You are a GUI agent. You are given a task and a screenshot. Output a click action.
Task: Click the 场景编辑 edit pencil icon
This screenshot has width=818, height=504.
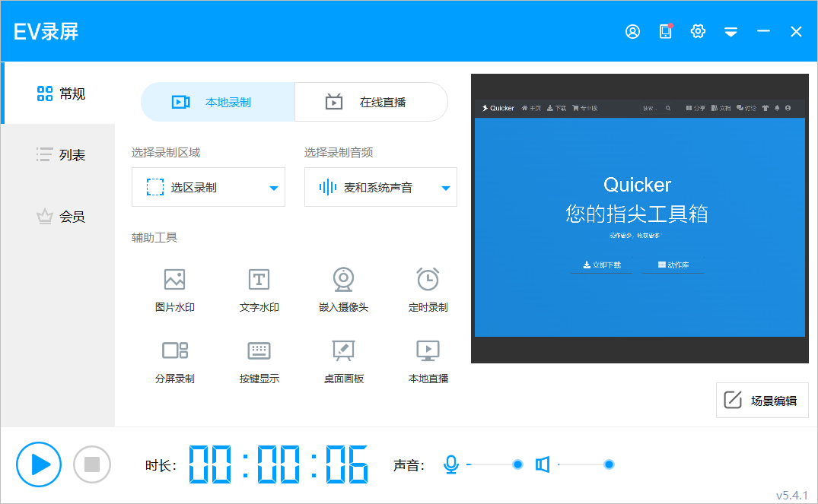tap(733, 400)
